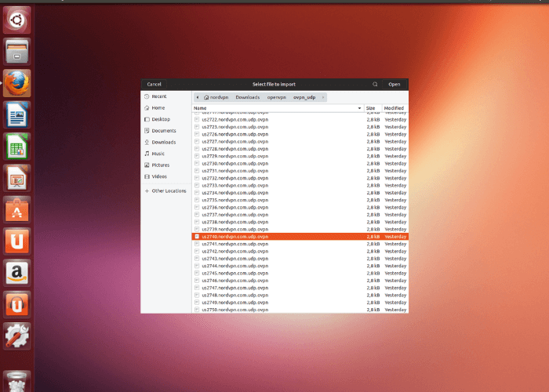Select us2727.nordvpn.com.udp.ovpn file

(x=300, y=141)
